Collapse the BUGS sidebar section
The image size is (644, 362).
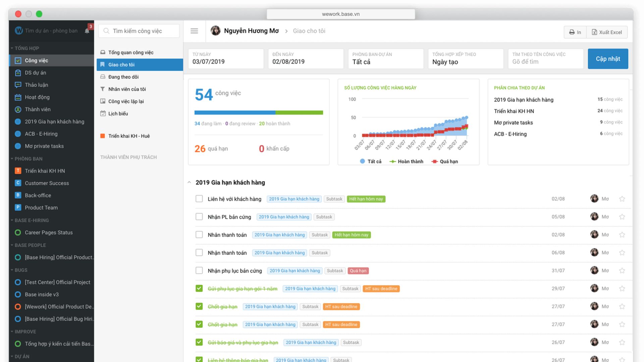tap(12, 270)
